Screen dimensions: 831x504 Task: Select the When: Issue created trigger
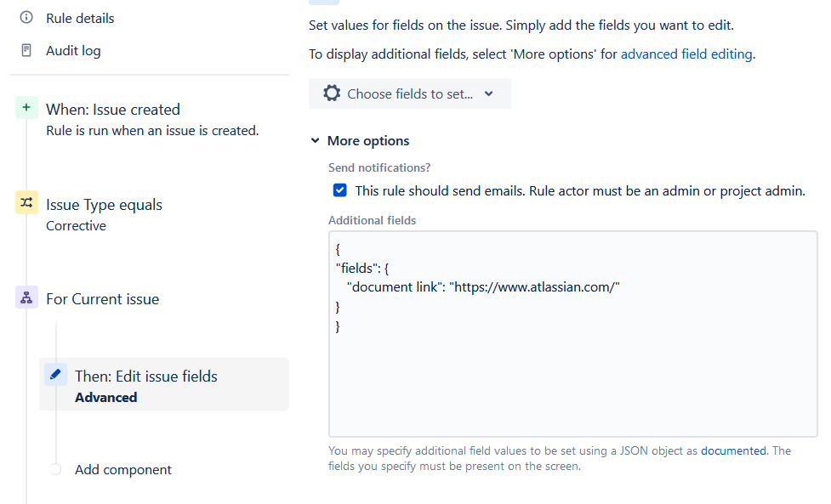113,109
